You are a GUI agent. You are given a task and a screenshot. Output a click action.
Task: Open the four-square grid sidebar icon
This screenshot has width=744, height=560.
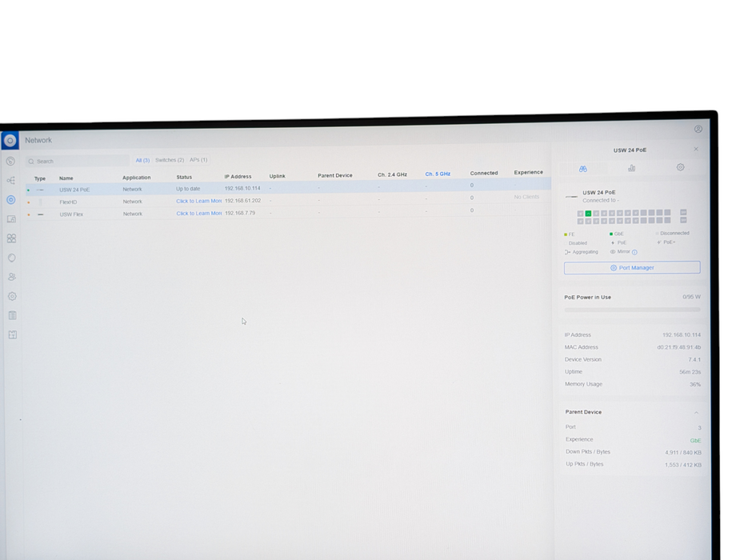click(x=11, y=238)
